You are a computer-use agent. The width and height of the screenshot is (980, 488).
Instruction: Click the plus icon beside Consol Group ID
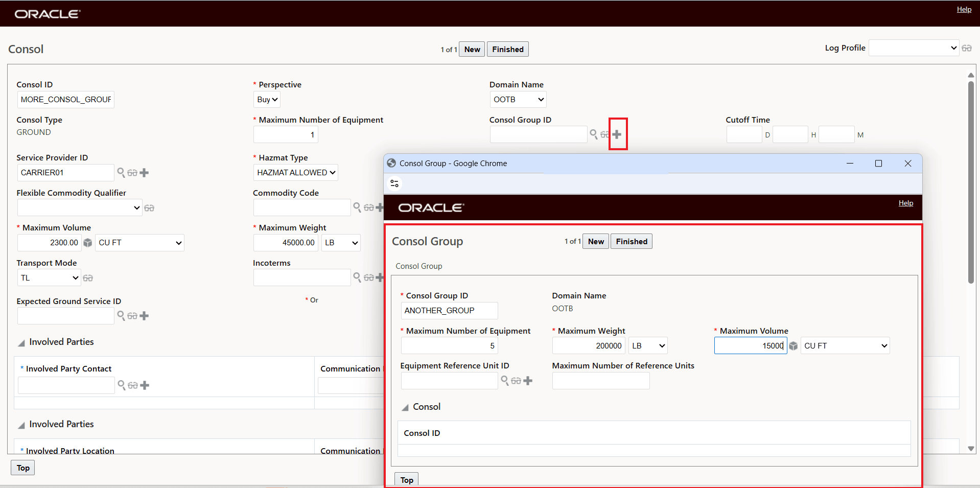point(618,134)
